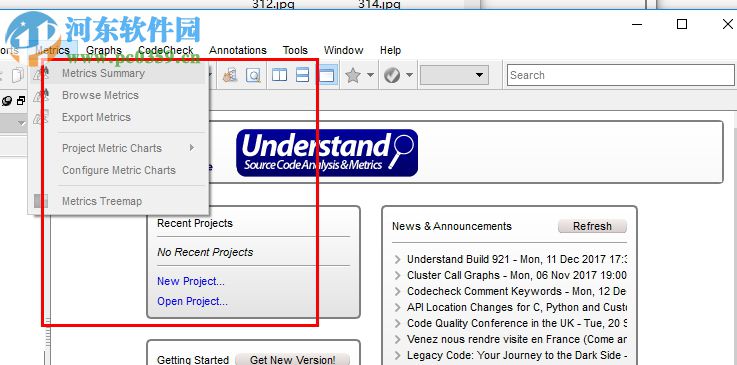737x365 pixels.
Task: Click the sphere icon in left panel
Action: pos(7,101)
